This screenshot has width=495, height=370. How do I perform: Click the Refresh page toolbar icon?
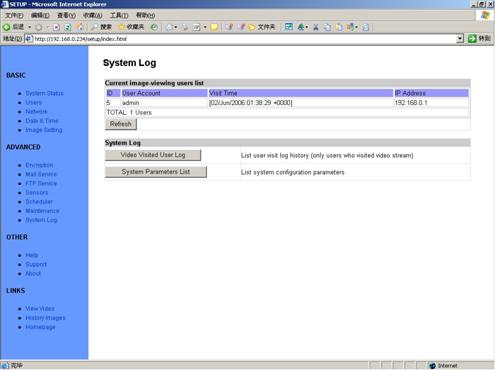(68, 27)
